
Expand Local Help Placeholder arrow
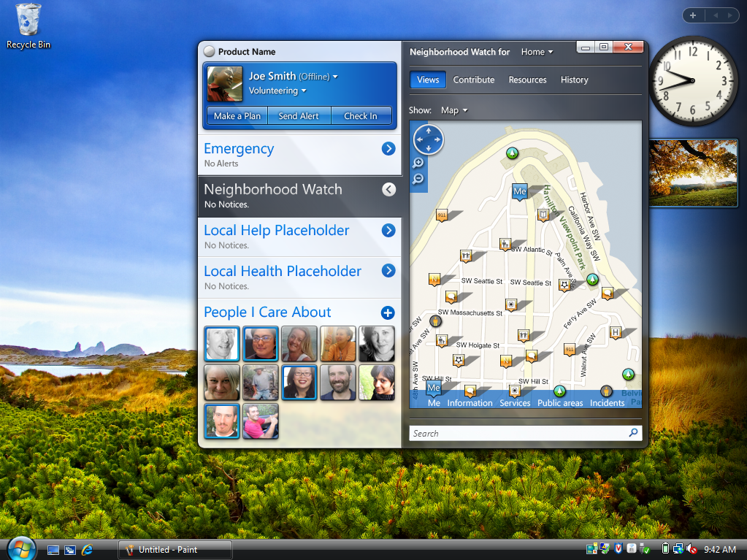pyautogui.click(x=388, y=231)
